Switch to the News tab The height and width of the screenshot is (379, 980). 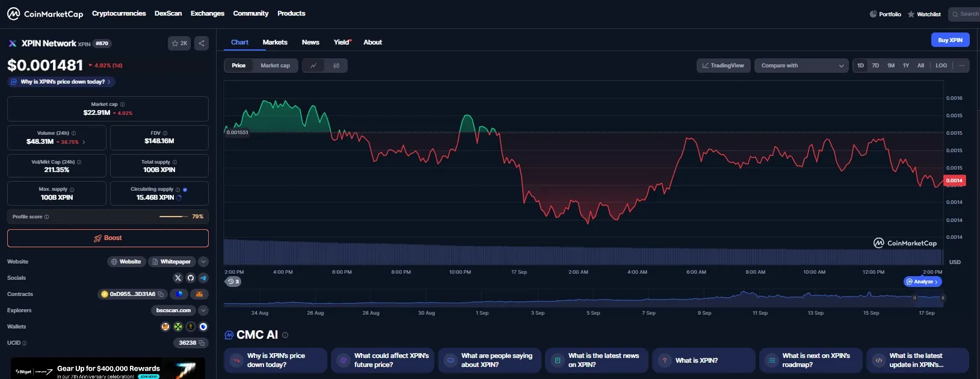point(310,42)
